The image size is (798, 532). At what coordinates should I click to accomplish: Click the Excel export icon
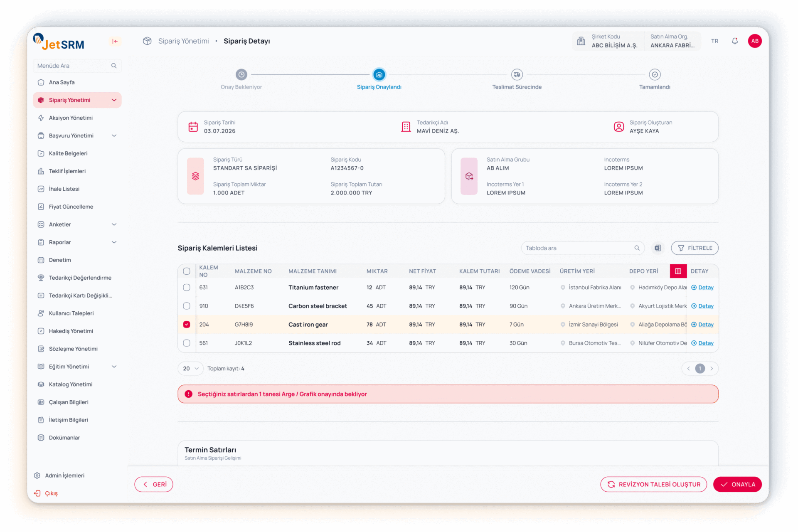658,248
